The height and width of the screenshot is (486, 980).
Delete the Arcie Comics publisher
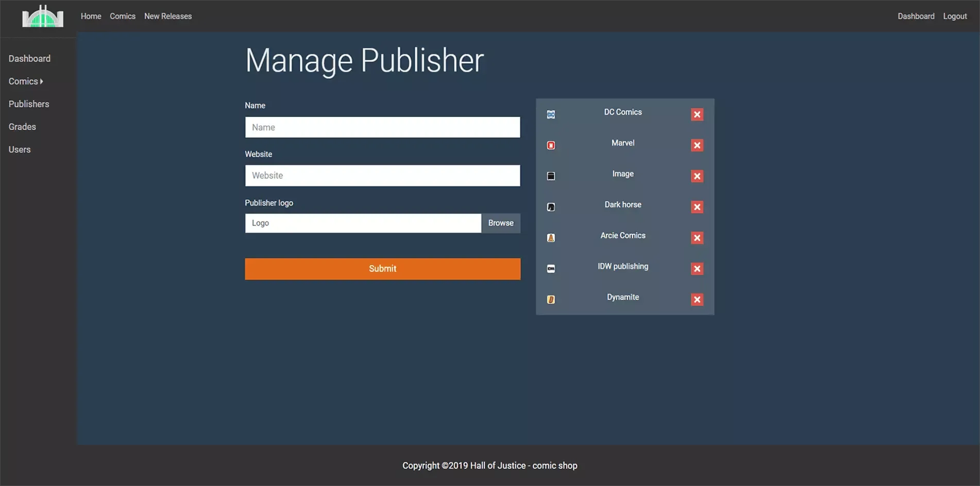pos(697,238)
